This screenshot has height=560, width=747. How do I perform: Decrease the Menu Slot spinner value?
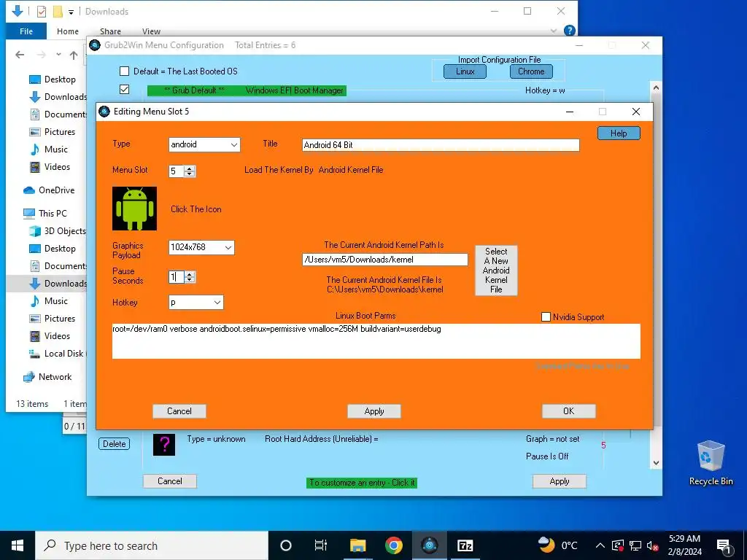tap(190, 174)
